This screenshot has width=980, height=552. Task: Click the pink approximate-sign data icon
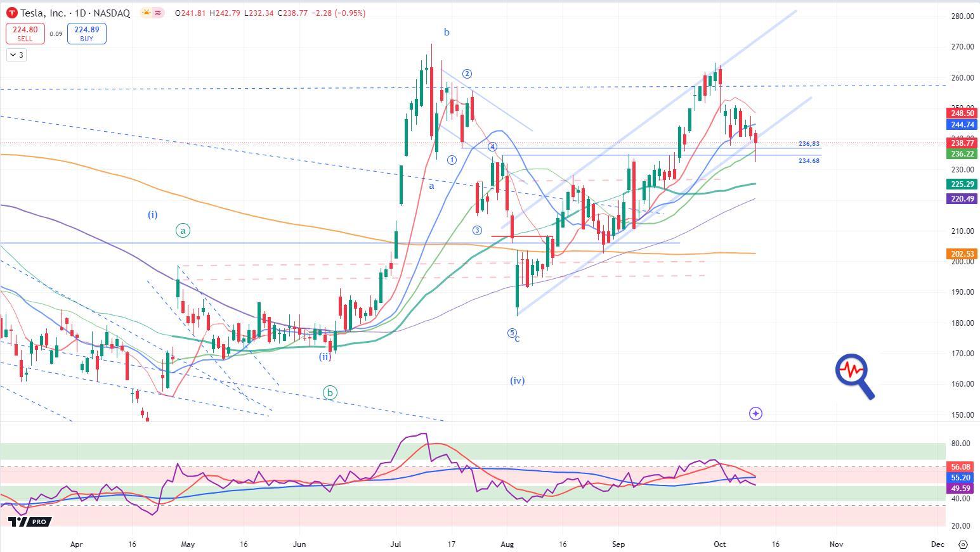pos(158,13)
